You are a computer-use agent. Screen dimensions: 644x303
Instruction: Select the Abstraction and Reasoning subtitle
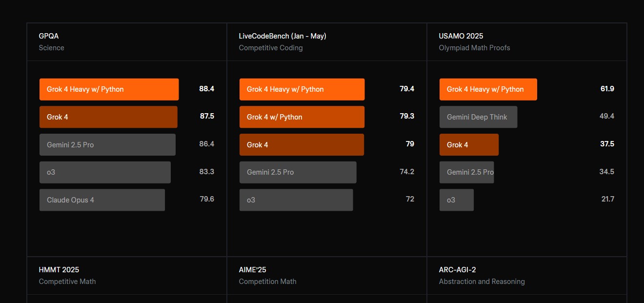pyautogui.click(x=482, y=282)
